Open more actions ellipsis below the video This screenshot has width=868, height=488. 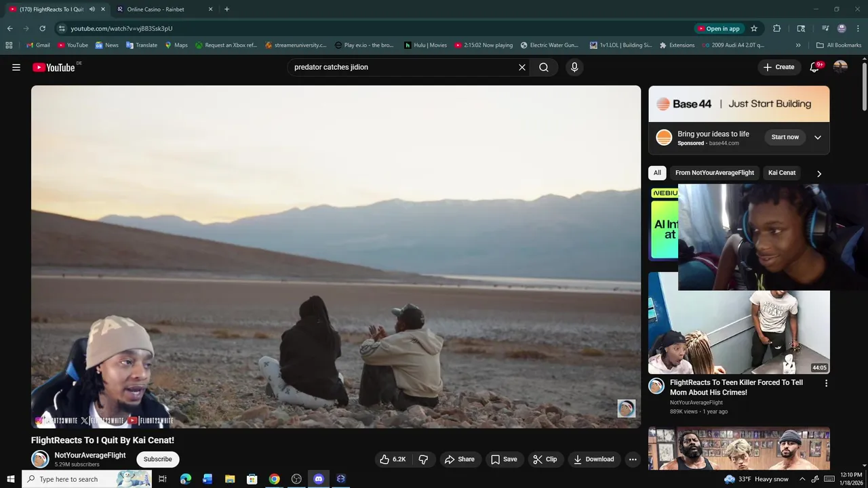(x=633, y=460)
